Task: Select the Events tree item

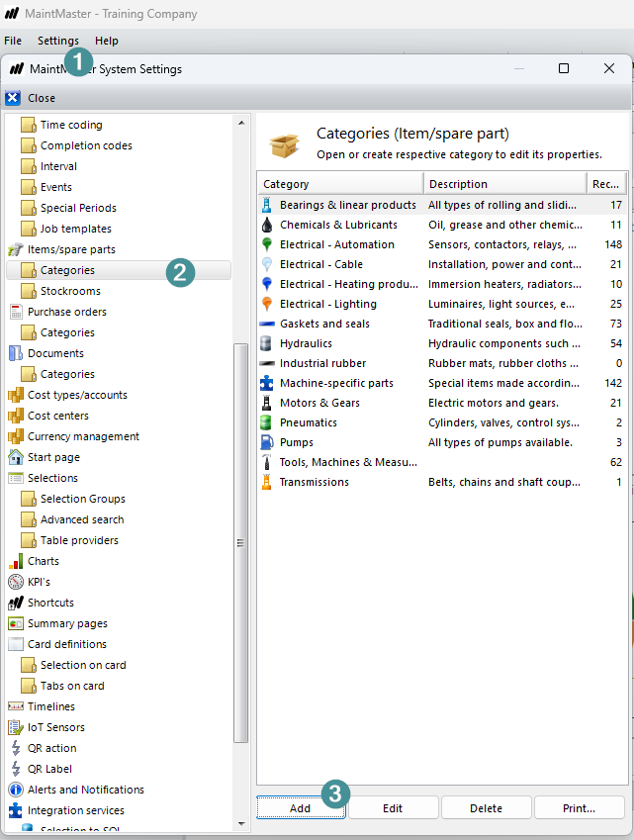Action: click(x=56, y=187)
